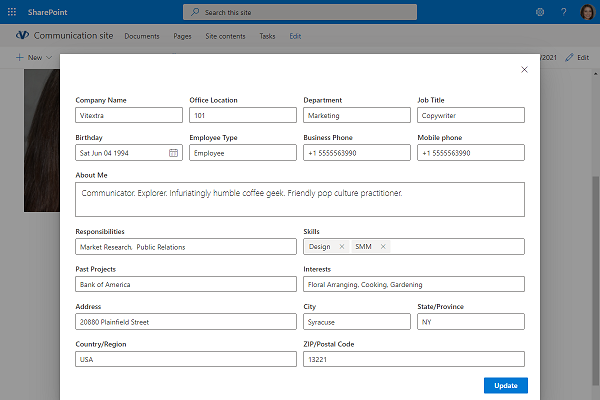Expand the New dropdown menu
This screenshot has width=600, height=400.
pos(34,58)
